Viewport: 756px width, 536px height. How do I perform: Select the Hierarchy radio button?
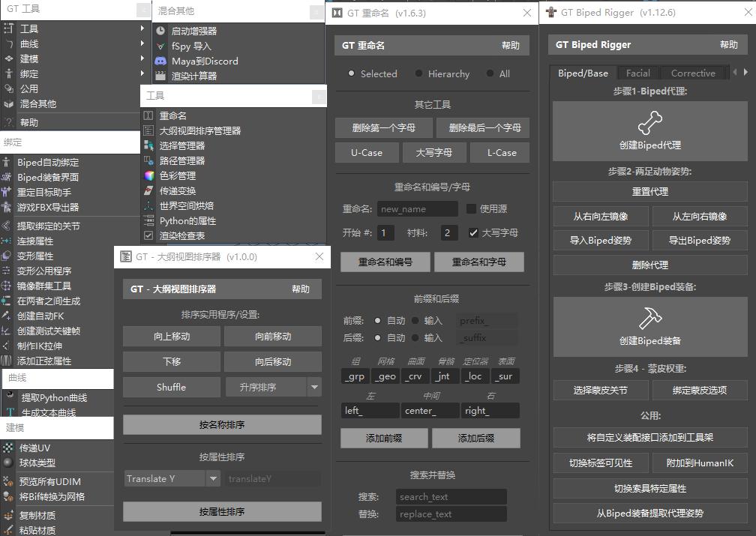[418, 73]
